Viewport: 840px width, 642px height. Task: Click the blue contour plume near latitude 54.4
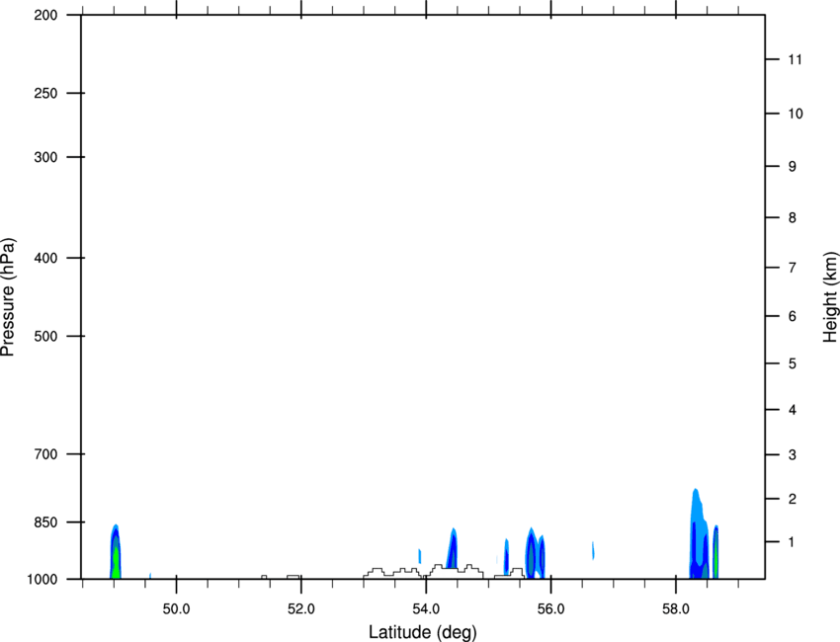point(453,549)
